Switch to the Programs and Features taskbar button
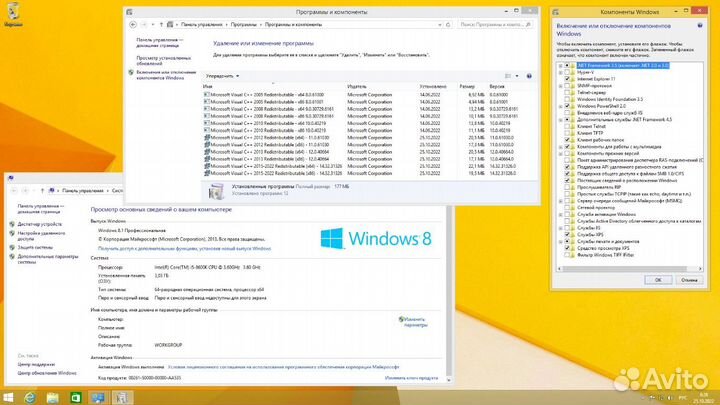 coord(121,398)
